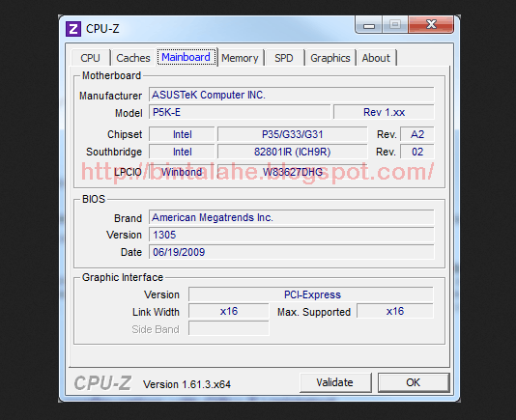Click BIOS brand American Megatrends Inc.
Image resolution: width=516 pixels, height=420 pixels.
291,218
